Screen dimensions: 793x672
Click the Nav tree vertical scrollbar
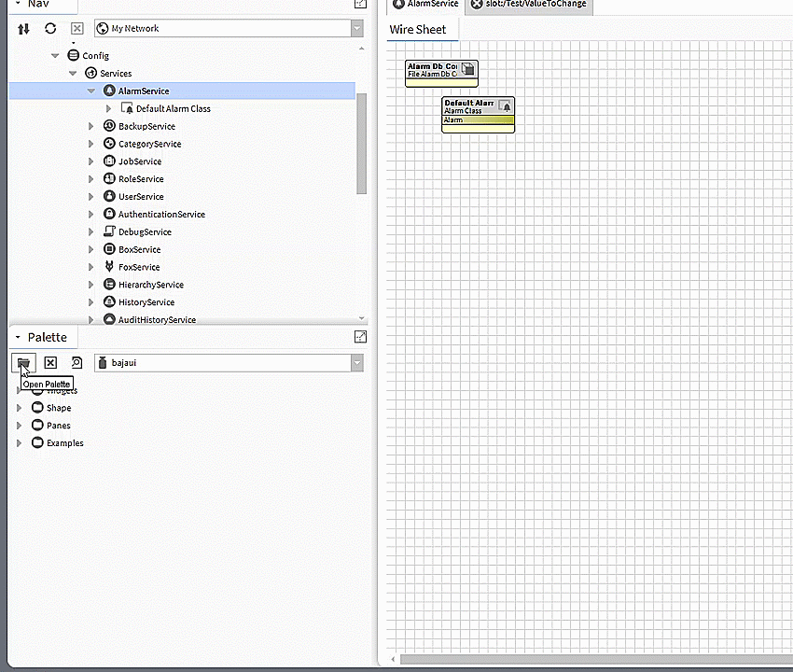pos(362,145)
